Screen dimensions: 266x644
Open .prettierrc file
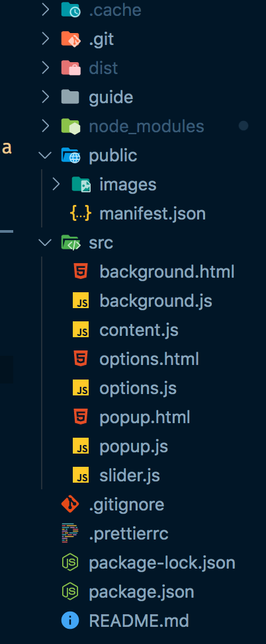pyautogui.click(x=128, y=534)
